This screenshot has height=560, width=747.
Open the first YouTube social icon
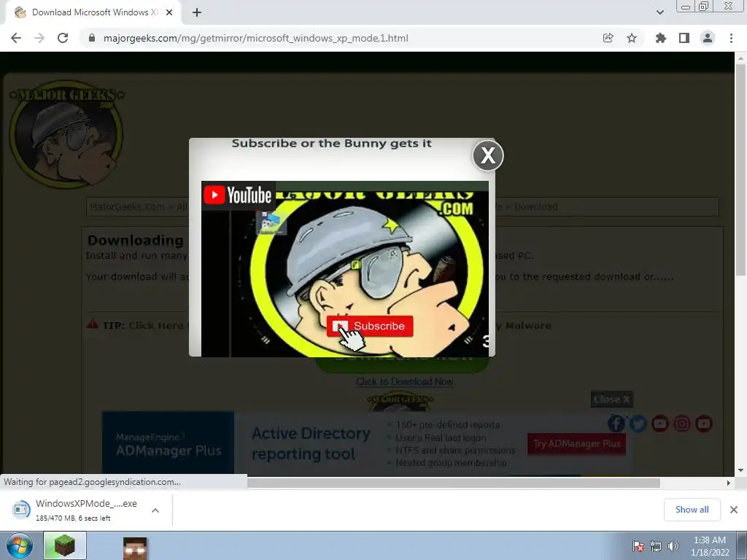pos(659,424)
